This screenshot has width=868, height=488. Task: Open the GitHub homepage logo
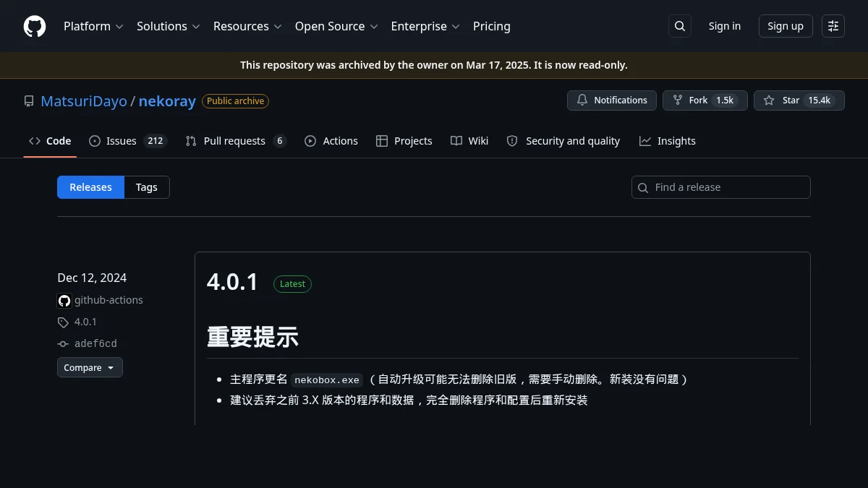click(x=35, y=26)
